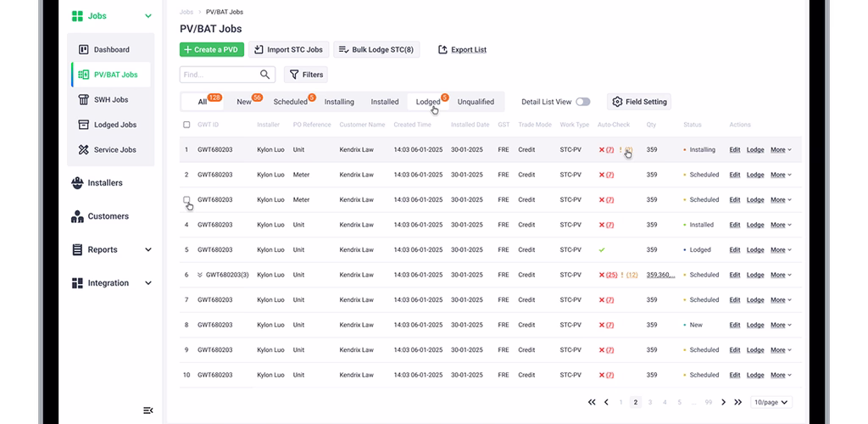
Task: Open Field Setting gear button
Action: pos(639,102)
